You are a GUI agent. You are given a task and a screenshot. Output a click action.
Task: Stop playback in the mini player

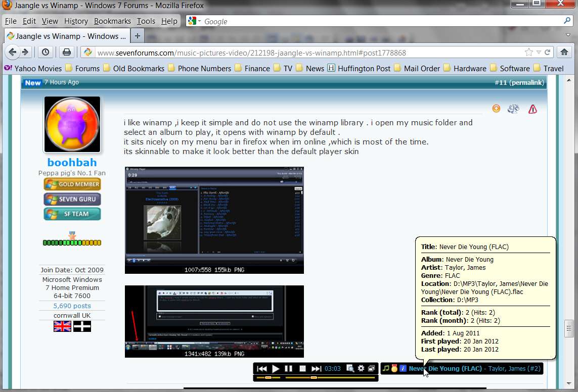[x=302, y=368]
